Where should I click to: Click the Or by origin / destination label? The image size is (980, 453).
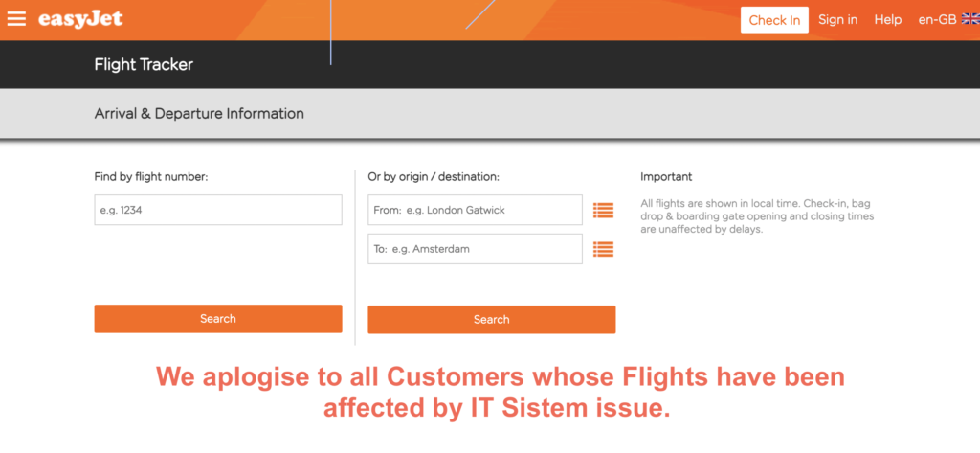[434, 177]
